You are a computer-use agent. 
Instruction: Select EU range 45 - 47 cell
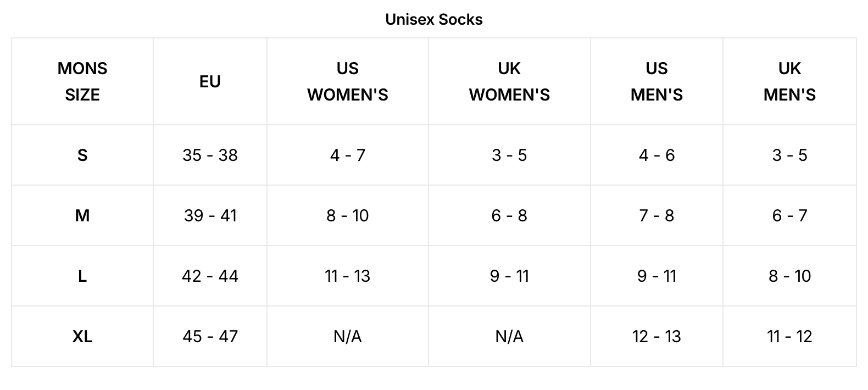point(210,336)
